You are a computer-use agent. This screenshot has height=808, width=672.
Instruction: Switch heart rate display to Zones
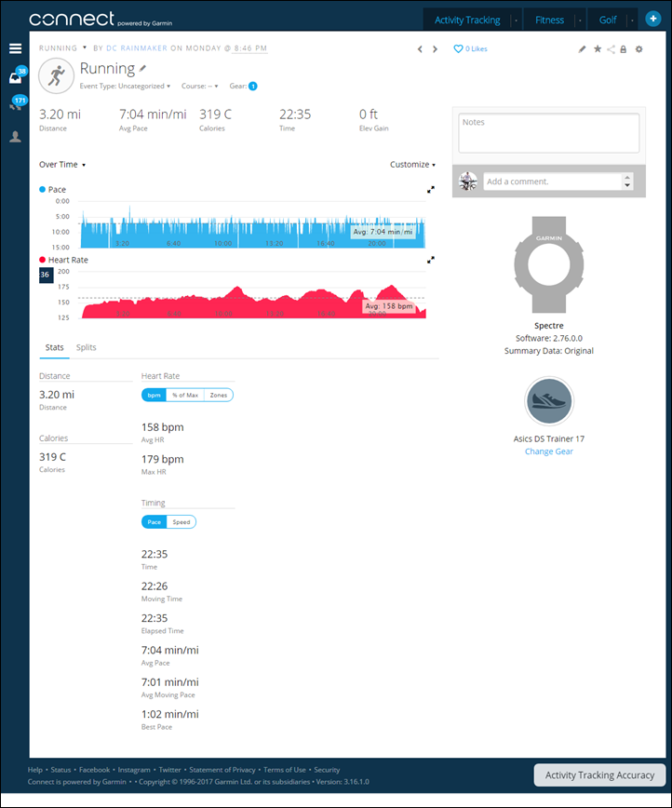(219, 395)
